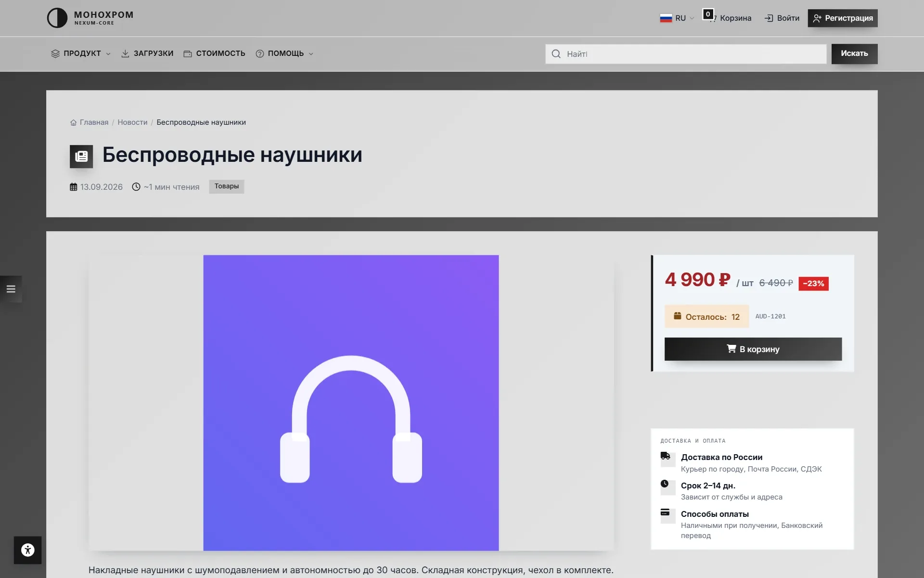Click the news article icon beside the title
924x578 pixels.
pos(81,156)
